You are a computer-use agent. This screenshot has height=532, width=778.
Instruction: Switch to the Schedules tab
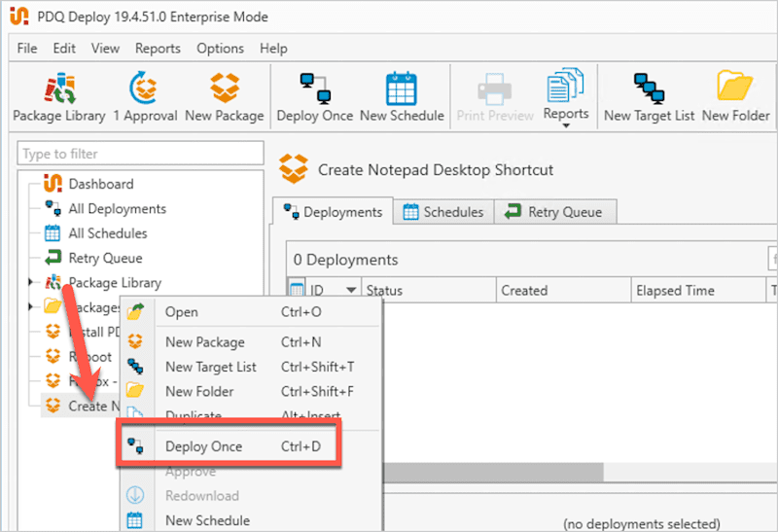click(x=443, y=212)
